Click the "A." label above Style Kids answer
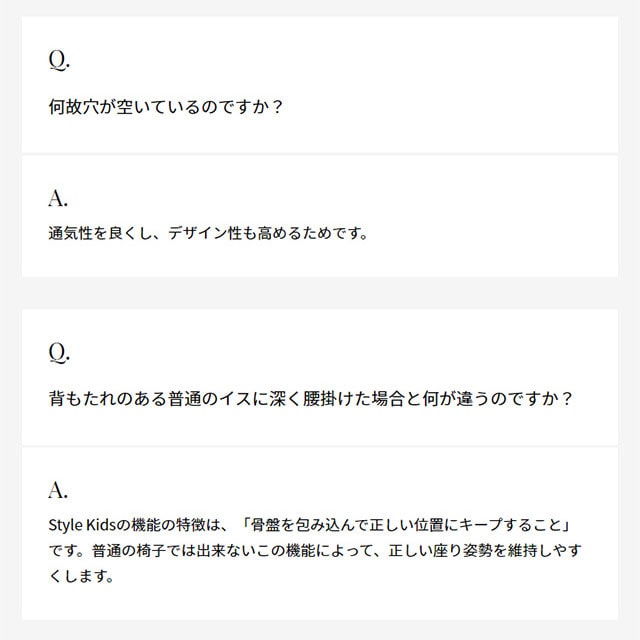Image resolution: width=640 pixels, height=640 pixels. pyautogui.click(x=59, y=489)
